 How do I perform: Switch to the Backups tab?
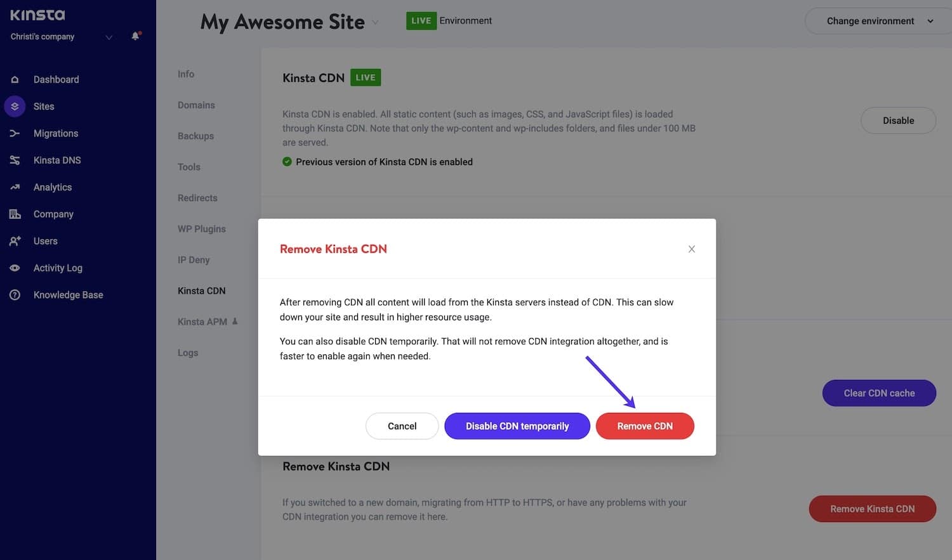coord(195,136)
